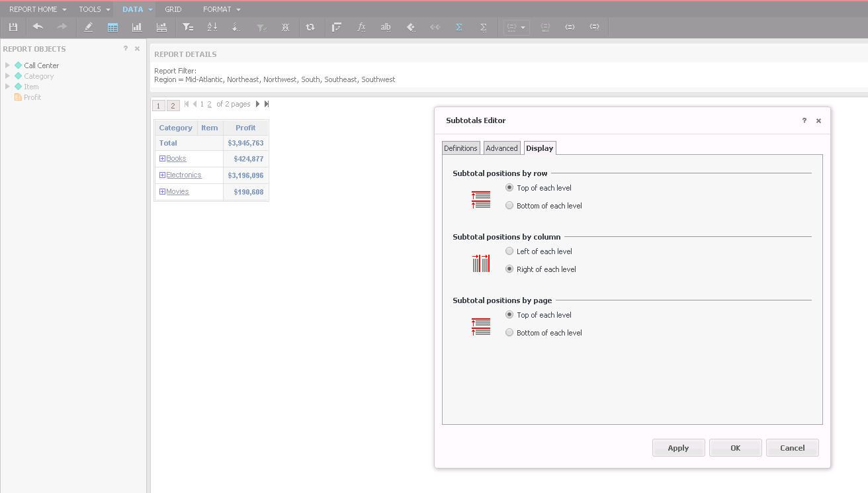Click the Drill toolbar icon

[236, 27]
